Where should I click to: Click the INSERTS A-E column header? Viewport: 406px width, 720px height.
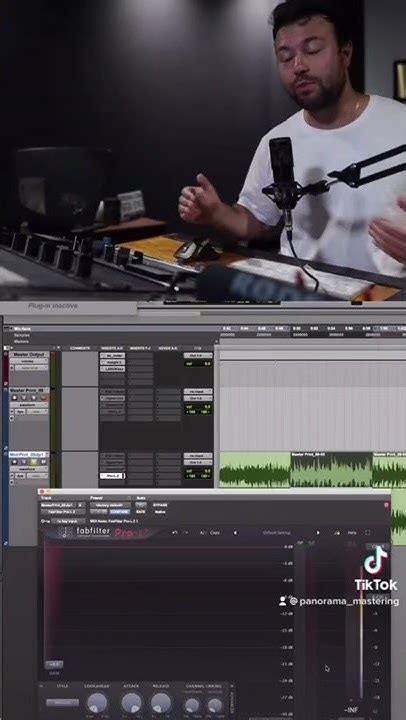112,348
